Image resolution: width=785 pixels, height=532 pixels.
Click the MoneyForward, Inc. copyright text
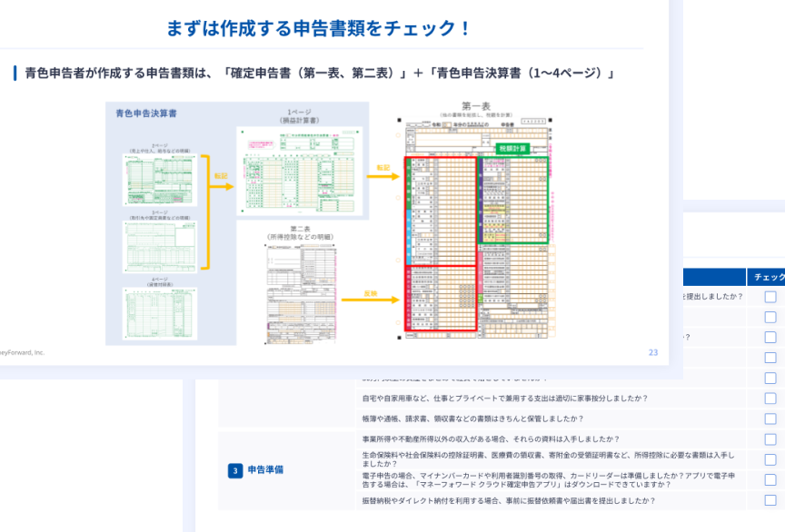[x=25, y=351]
